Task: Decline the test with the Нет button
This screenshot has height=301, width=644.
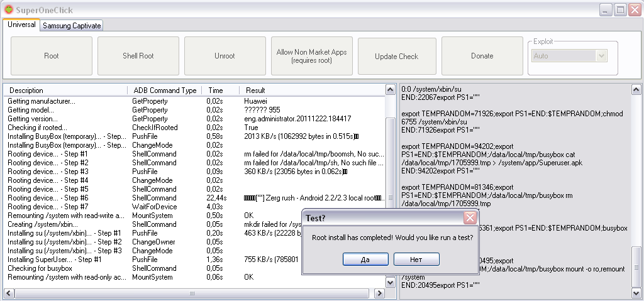Action: coord(416,260)
